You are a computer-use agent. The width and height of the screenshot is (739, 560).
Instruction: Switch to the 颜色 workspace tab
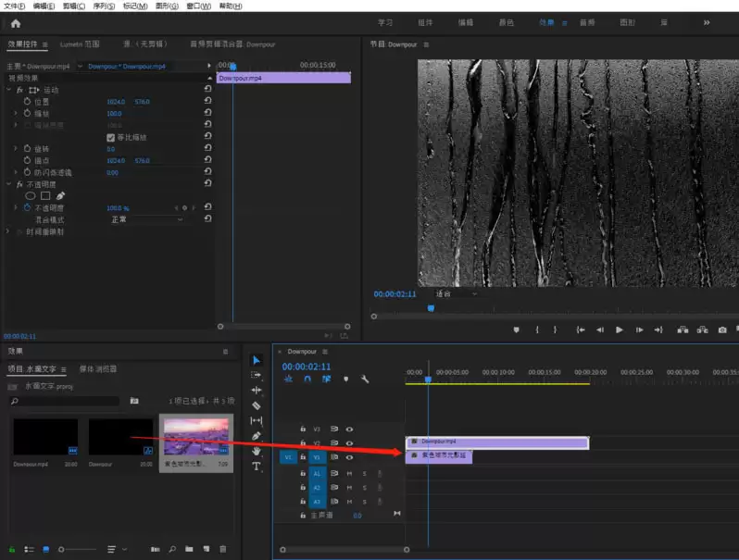506,22
